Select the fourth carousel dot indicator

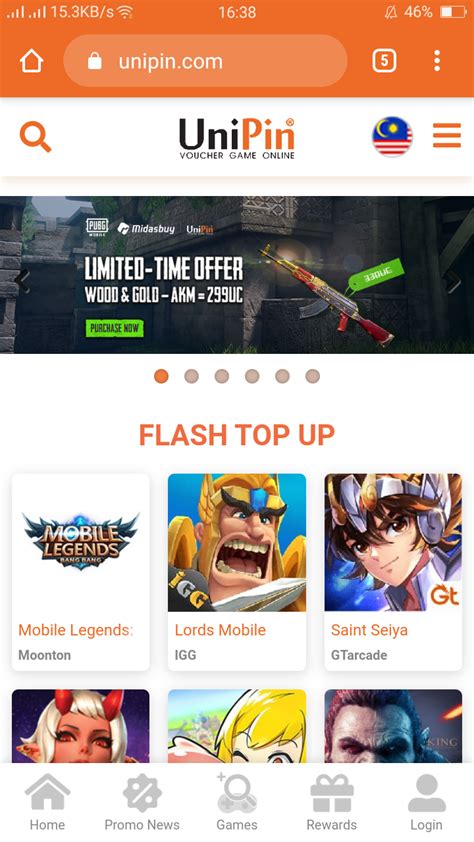coord(252,376)
